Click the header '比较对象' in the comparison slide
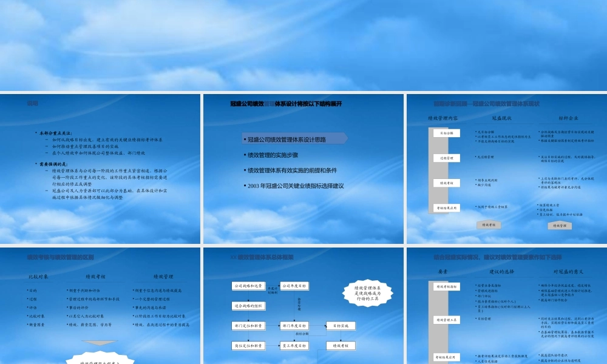This screenshot has height=364, width=607. click(38, 277)
